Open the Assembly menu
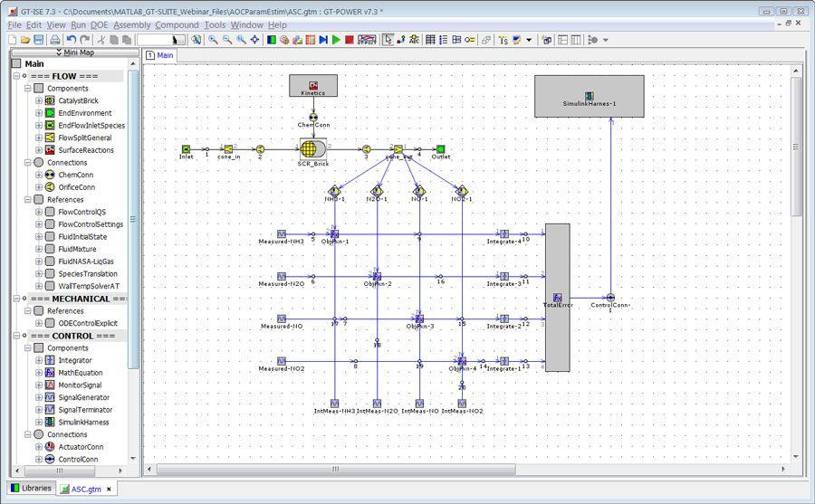This screenshot has height=504, width=815. click(132, 25)
